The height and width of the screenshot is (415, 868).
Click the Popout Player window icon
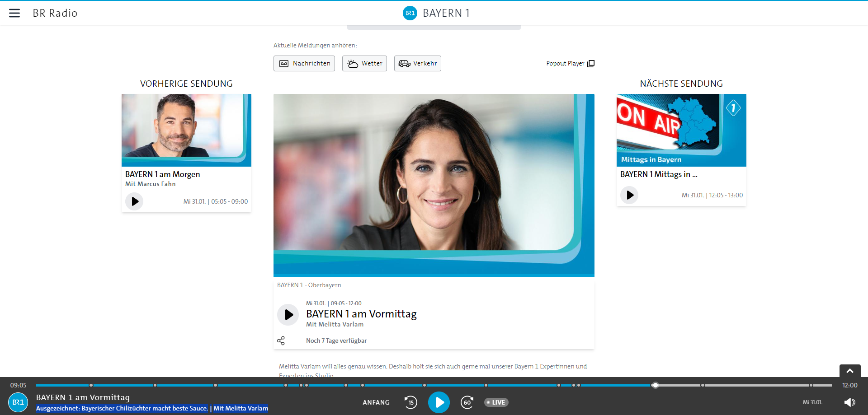591,64
